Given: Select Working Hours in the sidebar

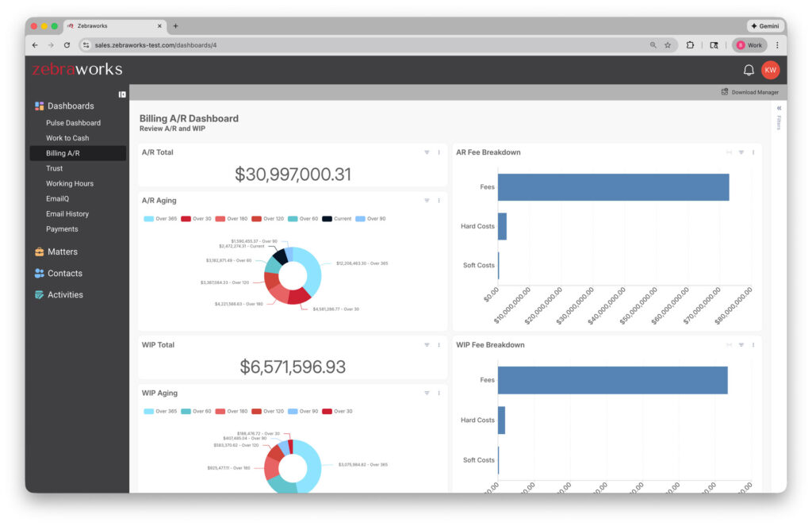Looking at the screenshot, I should (70, 183).
